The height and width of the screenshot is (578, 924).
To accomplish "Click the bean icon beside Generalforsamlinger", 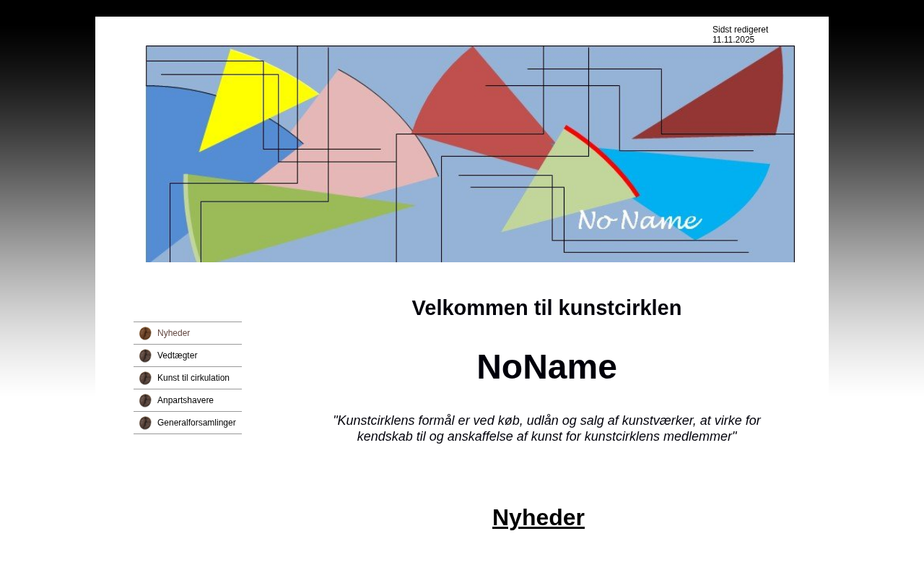I will [145, 423].
